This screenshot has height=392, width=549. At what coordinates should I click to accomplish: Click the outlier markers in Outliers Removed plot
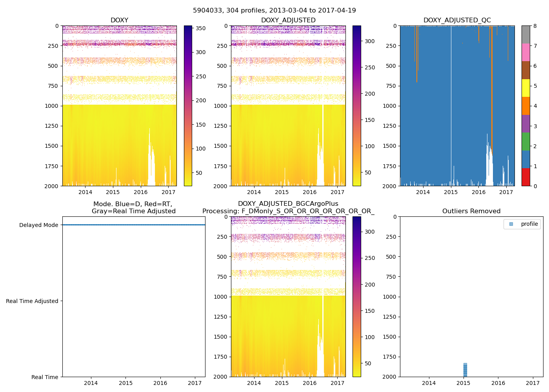465,370
